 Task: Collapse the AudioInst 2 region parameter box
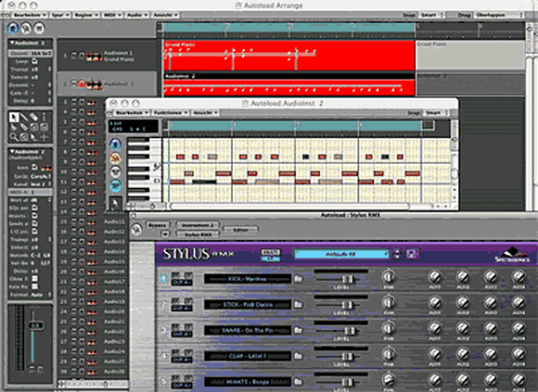coord(11,43)
